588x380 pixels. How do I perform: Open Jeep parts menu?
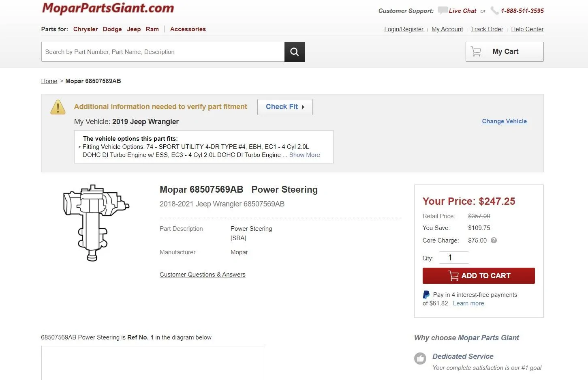[134, 29]
